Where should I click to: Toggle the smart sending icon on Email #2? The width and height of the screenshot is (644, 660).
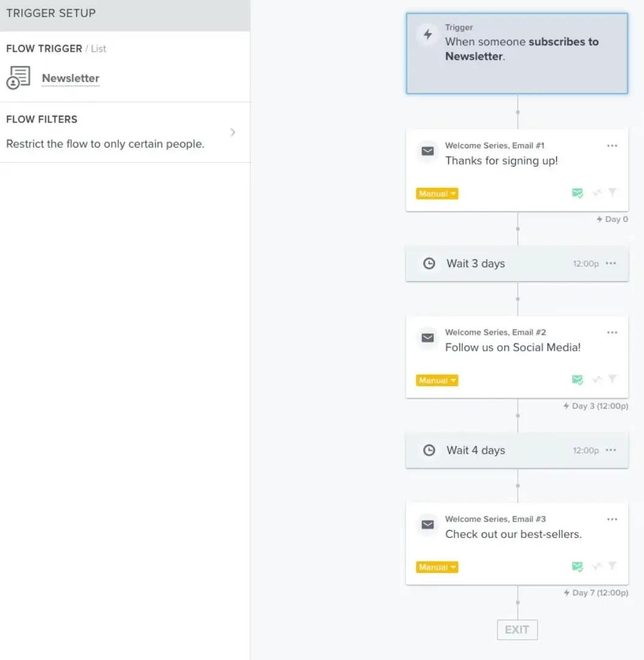coord(596,379)
